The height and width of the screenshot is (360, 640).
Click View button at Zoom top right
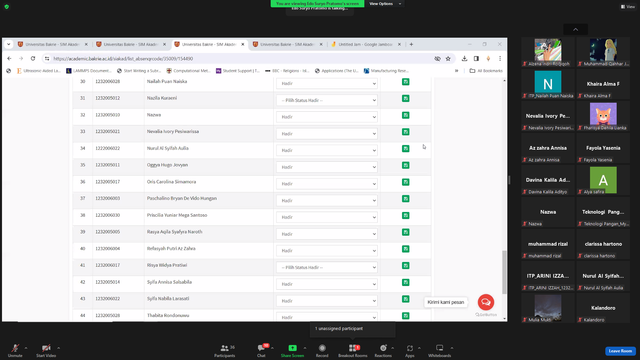click(x=628, y=7)
